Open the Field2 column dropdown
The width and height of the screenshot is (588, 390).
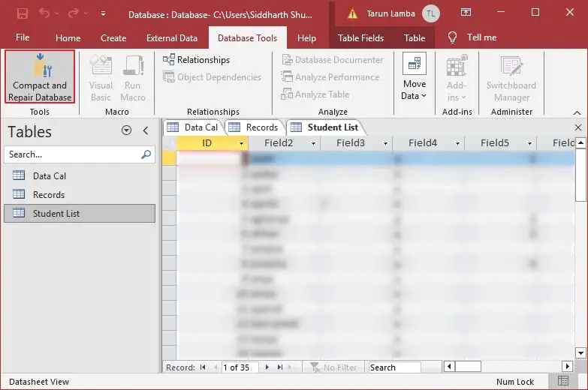(313, 143)
